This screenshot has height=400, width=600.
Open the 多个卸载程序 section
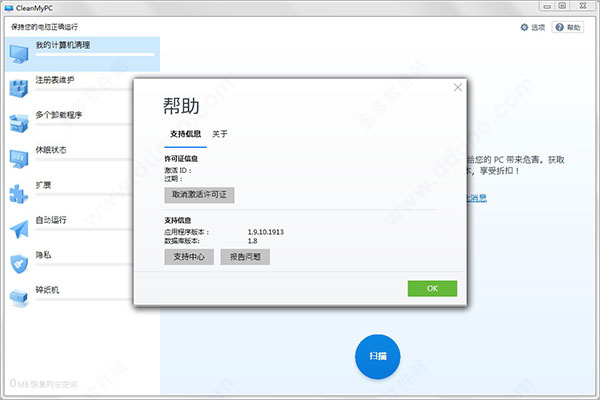(x=59, y=115)
